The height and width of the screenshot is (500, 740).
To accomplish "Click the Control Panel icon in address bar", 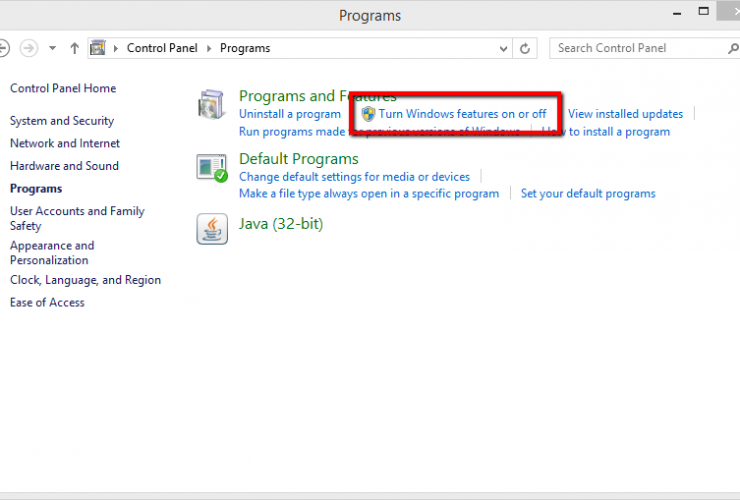I will click(99, 48).
